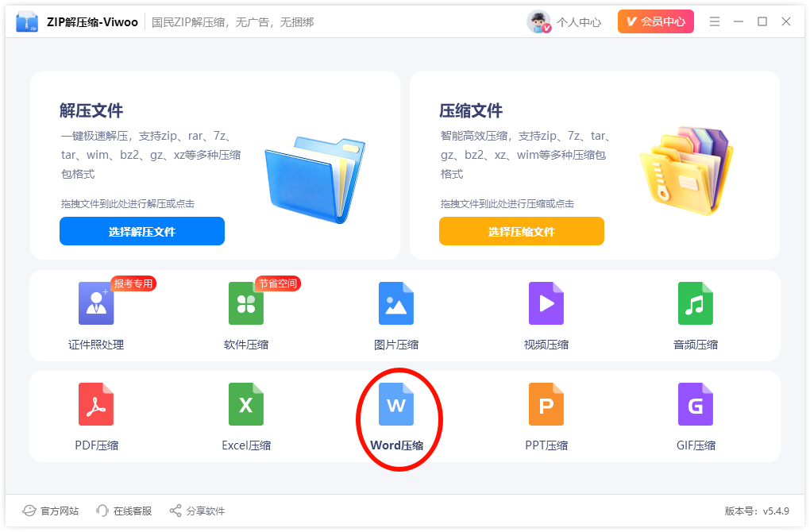Click the yellow zip folder illustration
This screenshot has height=532, width=810.
[687, 171]
